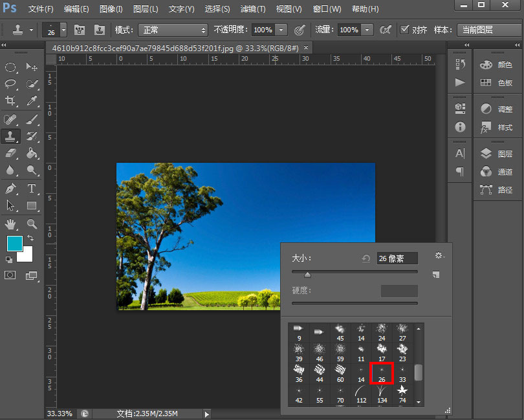Select the Eraser tool
Image resolution: width=524 pixels, height=420 pixels.
tap(10, 153)
